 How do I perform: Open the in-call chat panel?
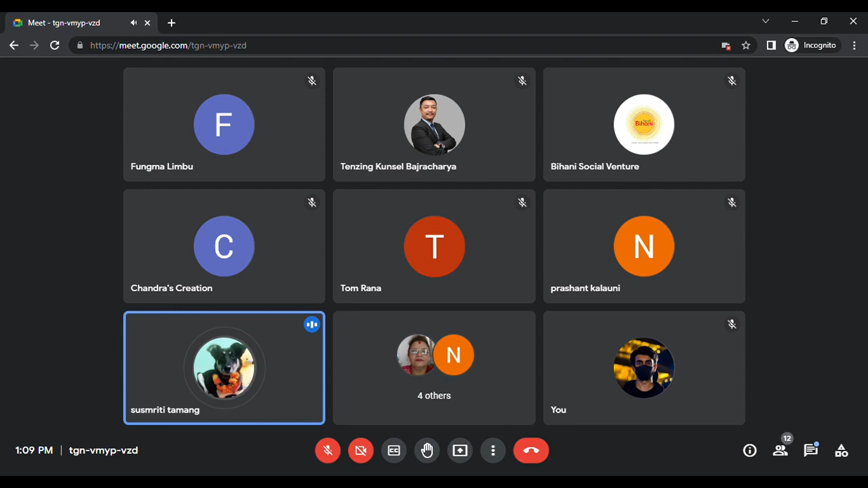811,451
